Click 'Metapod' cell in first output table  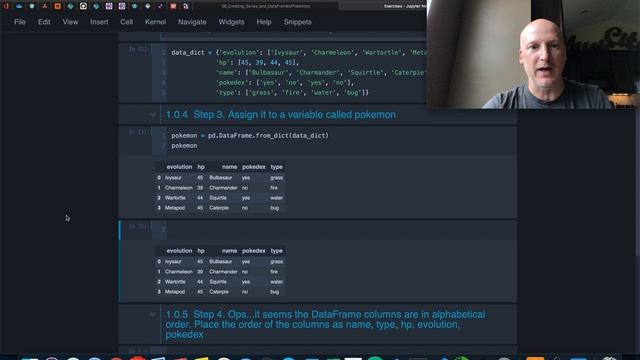point(175,208)
